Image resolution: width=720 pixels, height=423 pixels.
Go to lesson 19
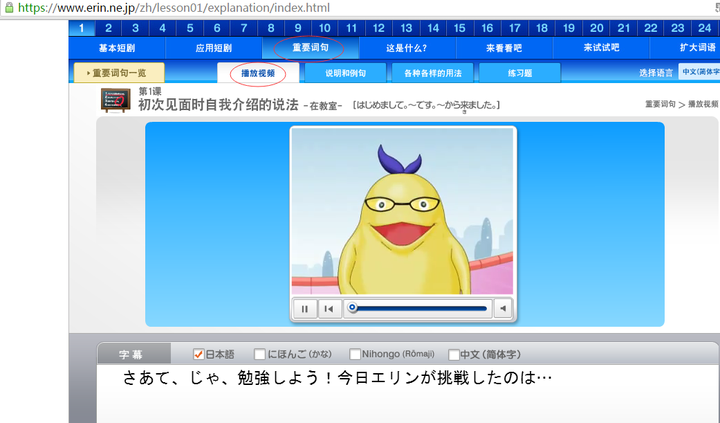click(568, 28)
